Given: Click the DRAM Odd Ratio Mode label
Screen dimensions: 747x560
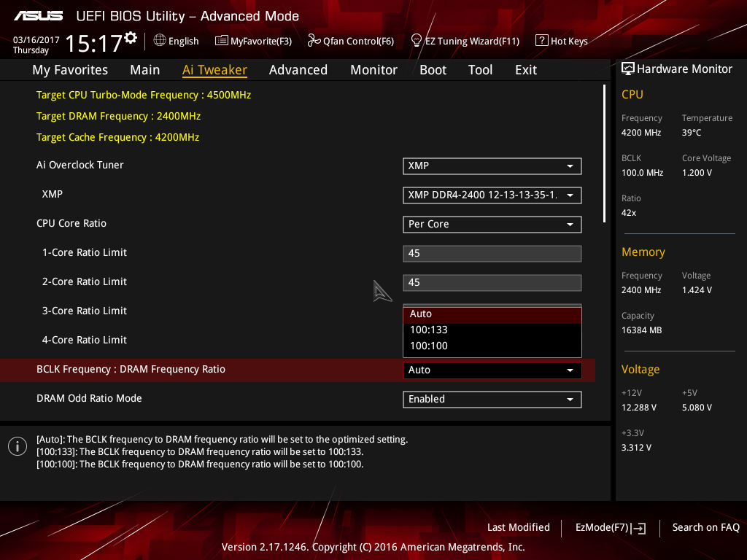Looking at the screenshot, I should pyautogui.click(x=89, y=399).
